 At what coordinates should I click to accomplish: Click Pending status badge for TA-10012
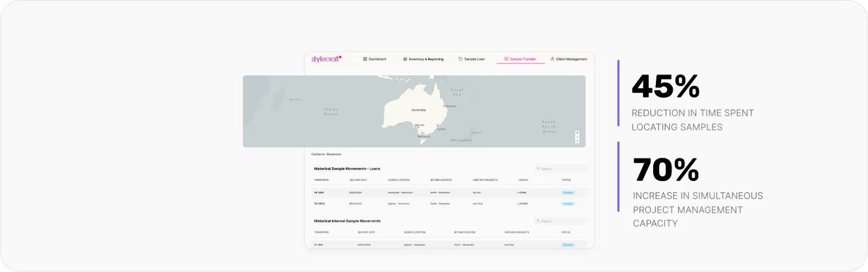[568, 204]
